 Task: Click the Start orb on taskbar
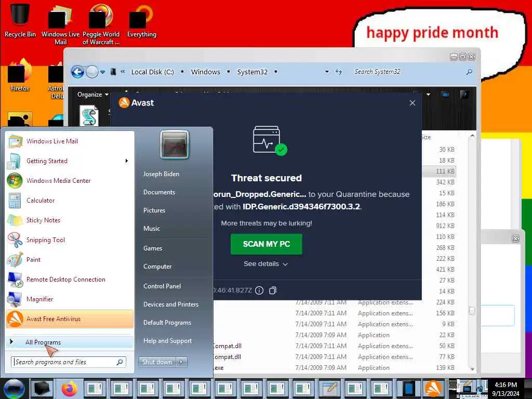(x=14, y=389)
